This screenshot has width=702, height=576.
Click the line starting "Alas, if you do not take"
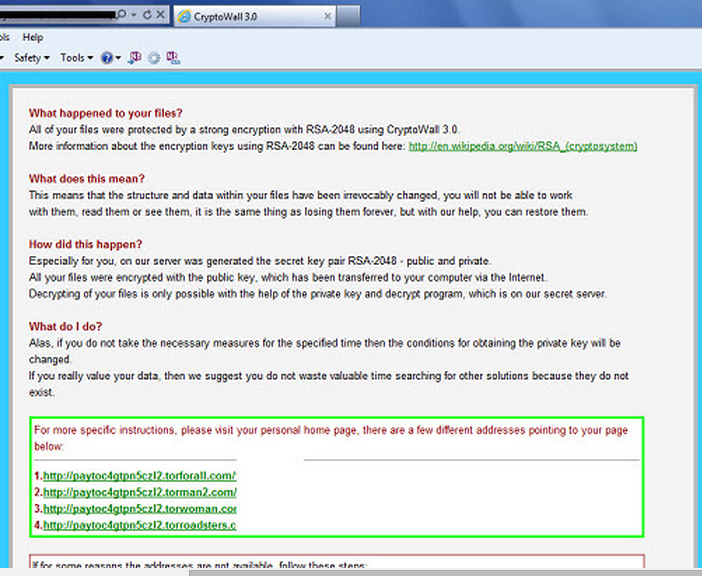coord(325,343)
